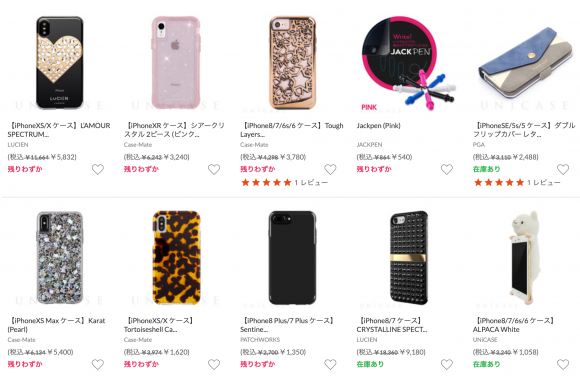Open the alpaca plush case image
The image size is (580, 382).
(525, 258)
